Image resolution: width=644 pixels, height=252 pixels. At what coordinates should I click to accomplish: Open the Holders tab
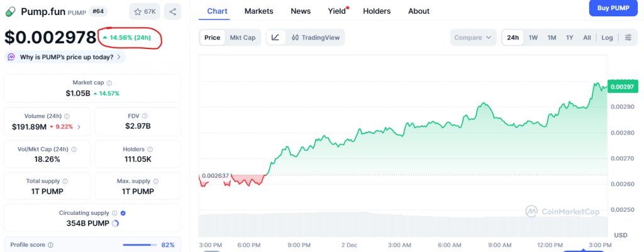pyautogui.click(x=377, y=11)
